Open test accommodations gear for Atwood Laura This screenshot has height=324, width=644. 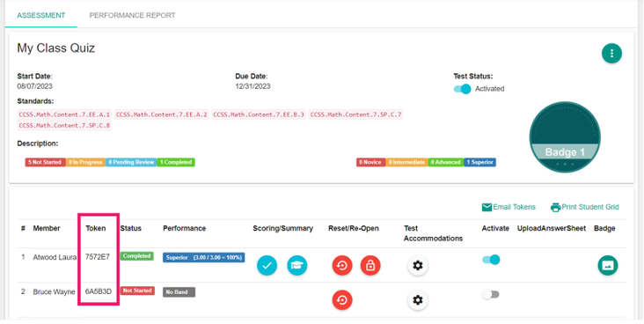pyautogui.click(x=418, y=265)
